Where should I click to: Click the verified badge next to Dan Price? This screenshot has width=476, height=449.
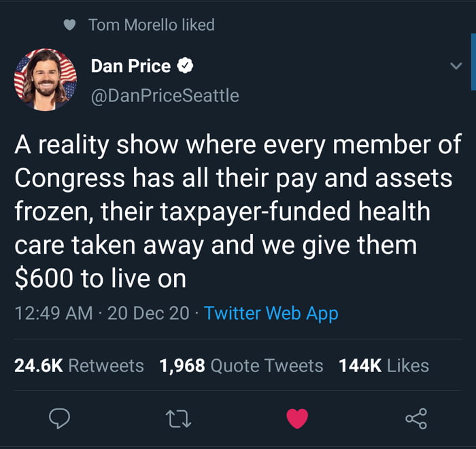185,65
